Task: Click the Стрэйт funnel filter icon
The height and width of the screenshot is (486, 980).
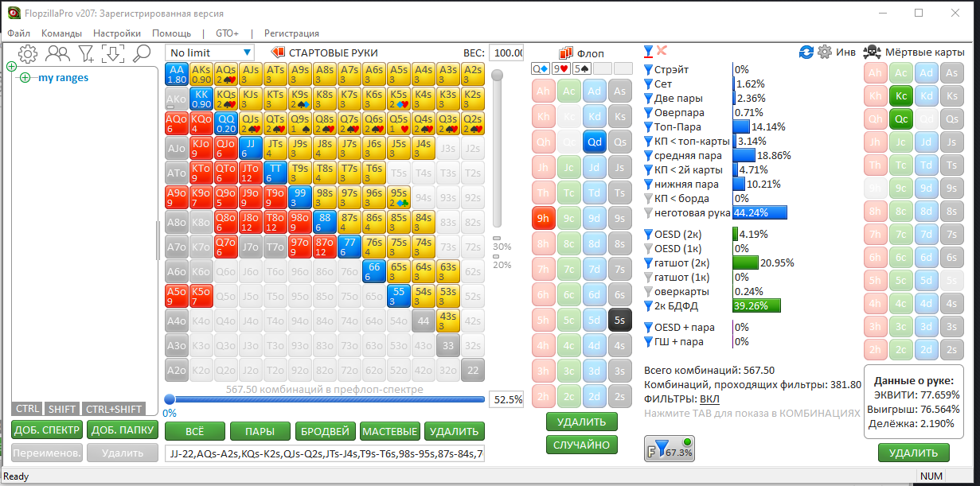Action: (x=648, y=70)
